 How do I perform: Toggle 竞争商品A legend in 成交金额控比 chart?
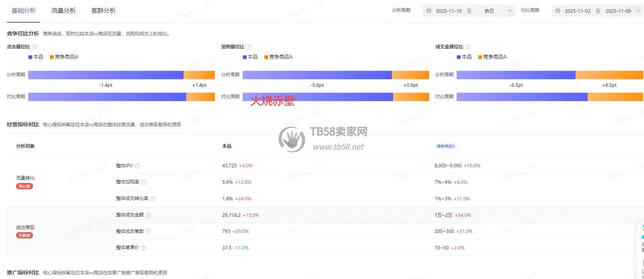(x=492, y=57)
